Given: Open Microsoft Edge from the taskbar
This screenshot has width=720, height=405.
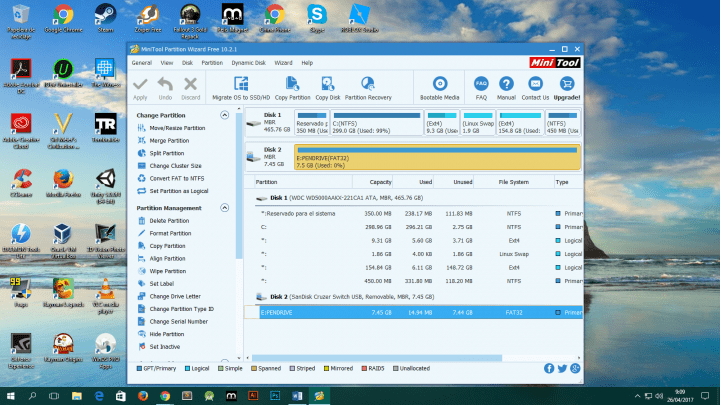Looking at the screenshot, I should point(99,396).
